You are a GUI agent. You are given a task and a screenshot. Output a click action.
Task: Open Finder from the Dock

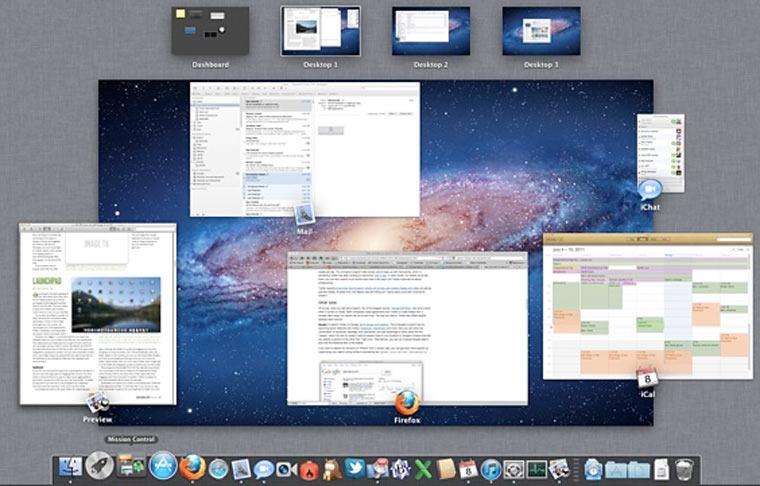pos(71,468)
